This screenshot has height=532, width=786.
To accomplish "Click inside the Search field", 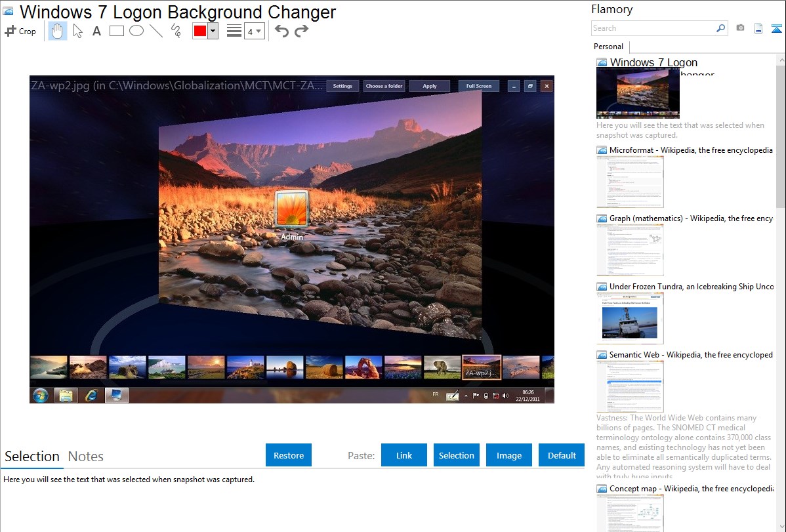I will click(x=653, y=28).
